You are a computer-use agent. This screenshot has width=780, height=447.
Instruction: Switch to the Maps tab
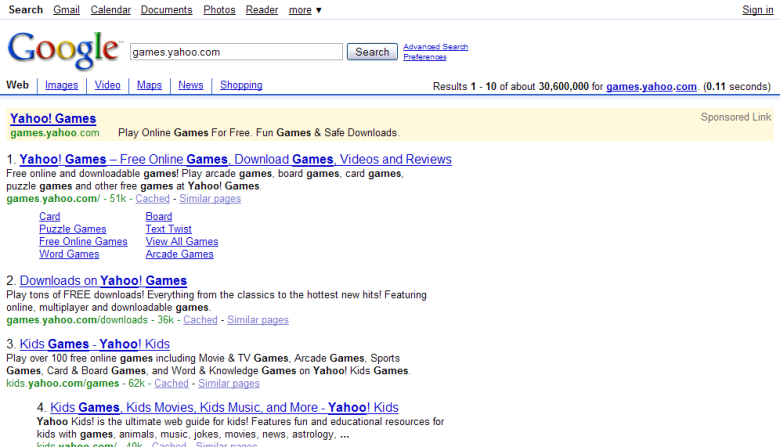pos(149,85)
